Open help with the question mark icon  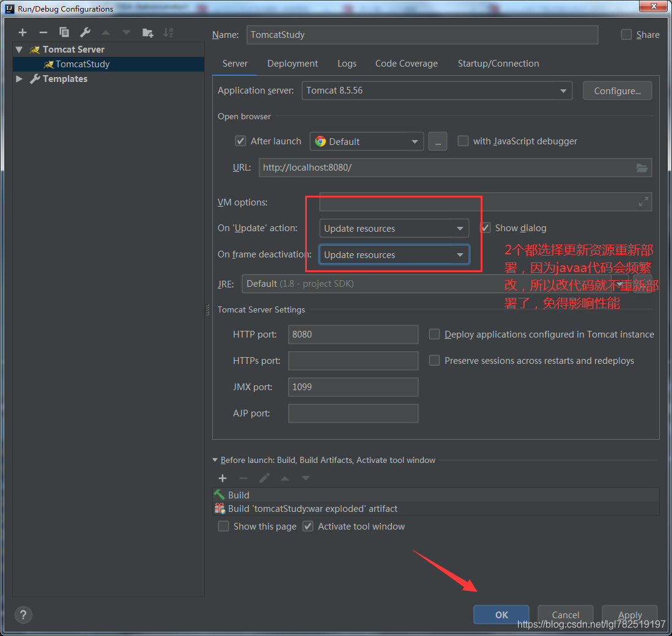pos(23,615)
